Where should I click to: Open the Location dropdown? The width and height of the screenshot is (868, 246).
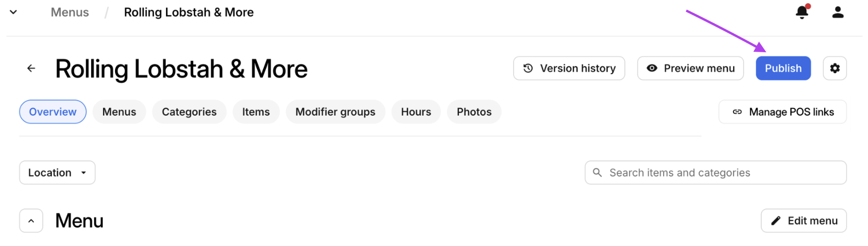pyautogui.click(x=57, y=172)
